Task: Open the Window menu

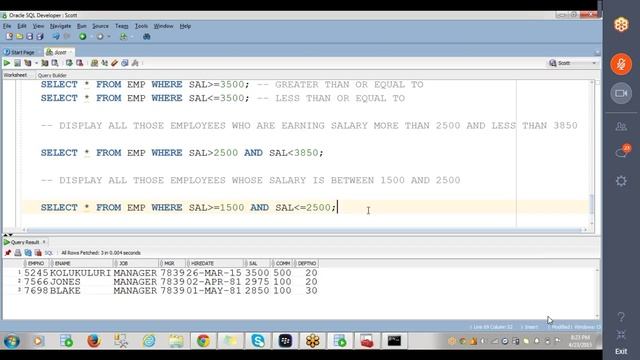Action: tap(163, 26)
